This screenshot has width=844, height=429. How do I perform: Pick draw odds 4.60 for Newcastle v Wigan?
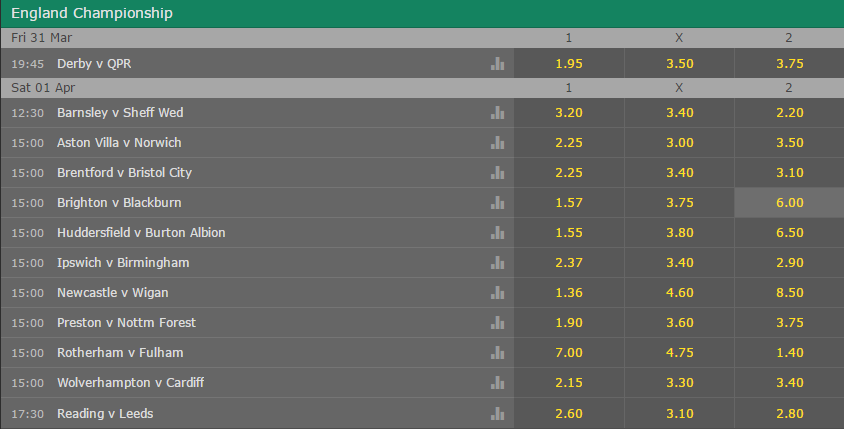679,293
